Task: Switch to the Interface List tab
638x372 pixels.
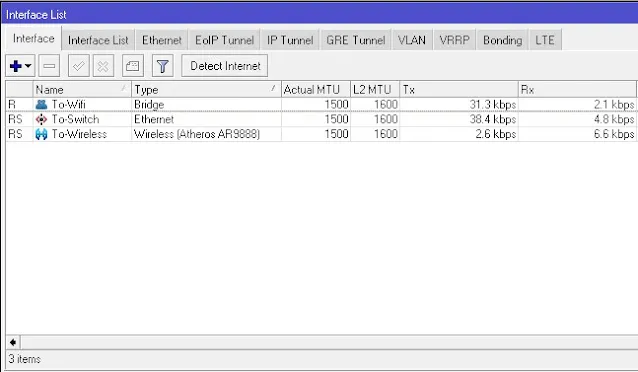Action: [x=98, y=40]
